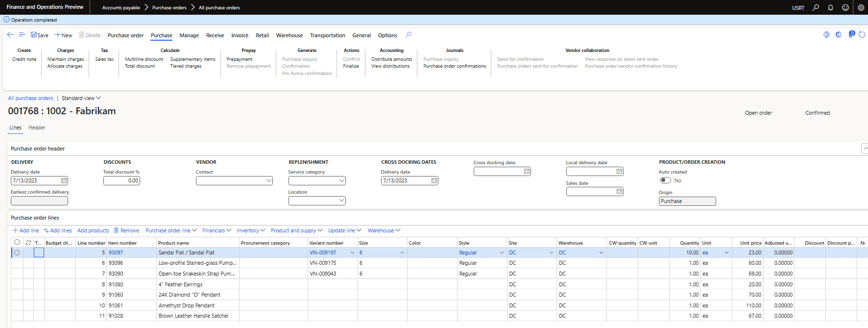Select all rows with header radio circle
This screenshot has width=868, height=328.
pyautogui.click(x=17, y=242)
